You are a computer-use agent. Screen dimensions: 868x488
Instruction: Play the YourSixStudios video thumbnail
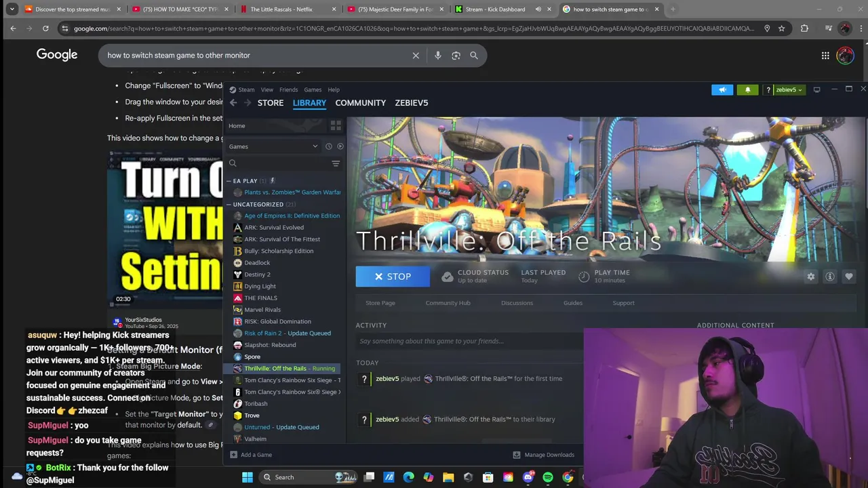[165, 228]
